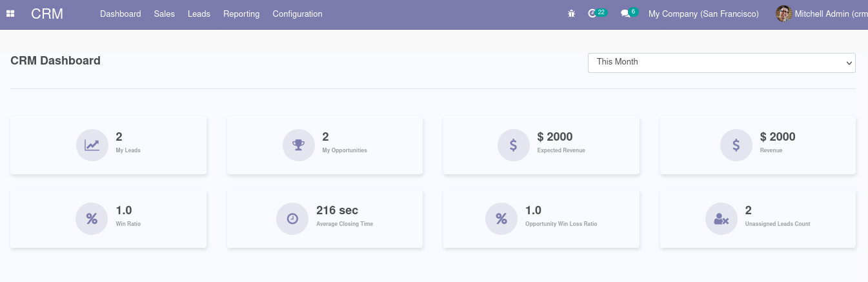
Task: Click the Unassigned Leads user icon
Action: 722,219
